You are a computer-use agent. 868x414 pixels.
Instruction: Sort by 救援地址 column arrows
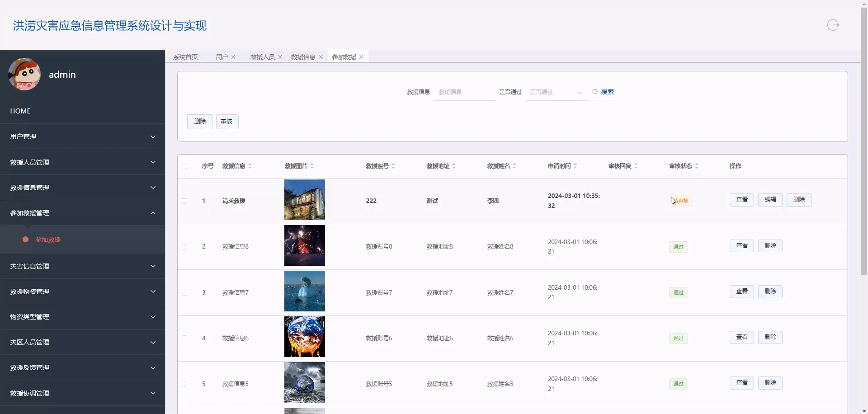tap(454, 166)
